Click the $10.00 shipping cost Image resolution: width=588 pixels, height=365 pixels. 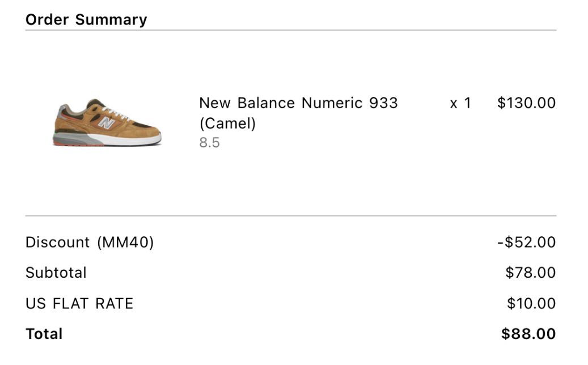tap(531, 303)
